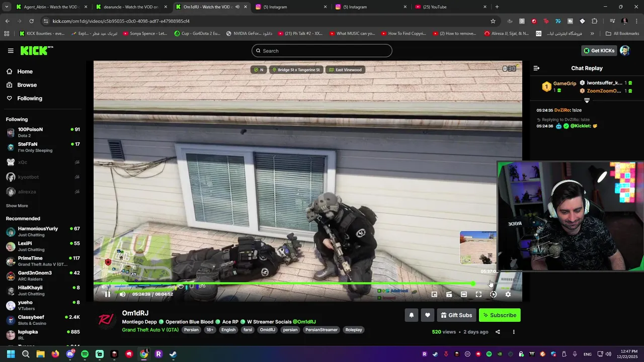Open the playback speed control icon
The width and height of the screenshot is (644, 362).
(x=493, y=294)
